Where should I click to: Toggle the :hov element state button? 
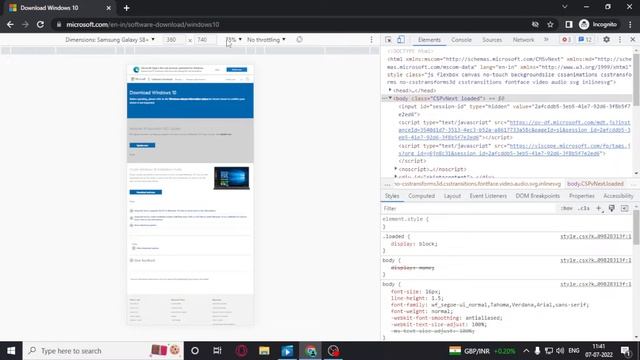coord(567,208)
